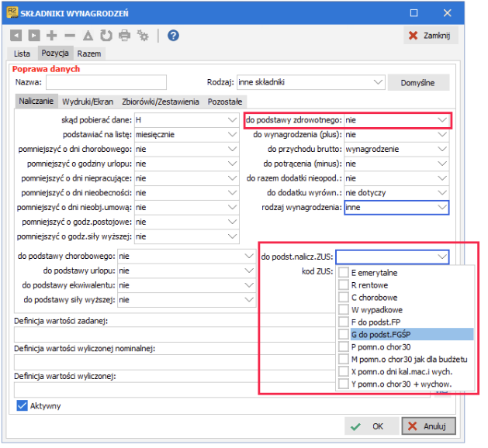Check C chorobowe option
This screenshot has width=488, height=448.
click(344, 297)
